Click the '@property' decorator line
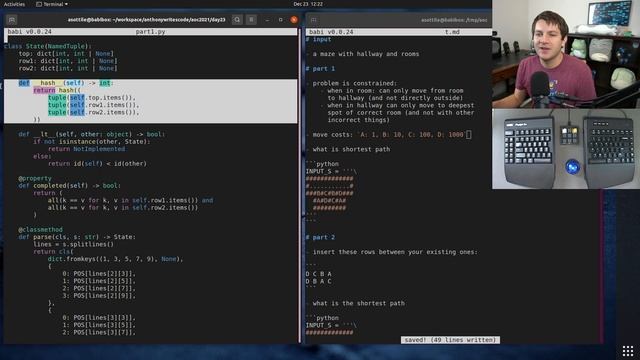Screen dimensions: 640x360 [35, 178]
